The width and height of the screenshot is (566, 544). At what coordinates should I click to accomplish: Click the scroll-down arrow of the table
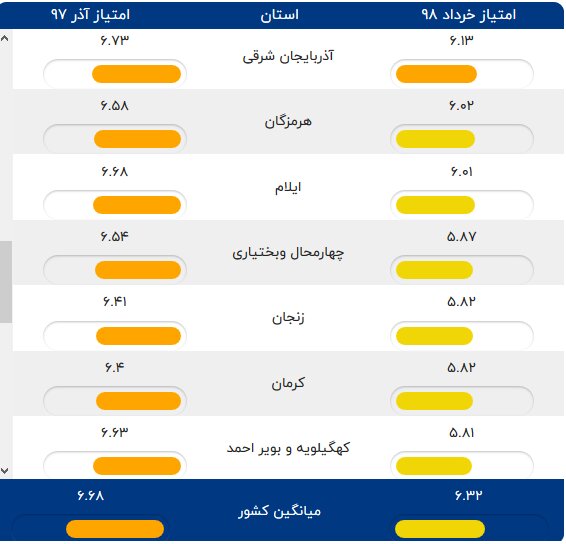pyautogui.click(x=5, y=470)
